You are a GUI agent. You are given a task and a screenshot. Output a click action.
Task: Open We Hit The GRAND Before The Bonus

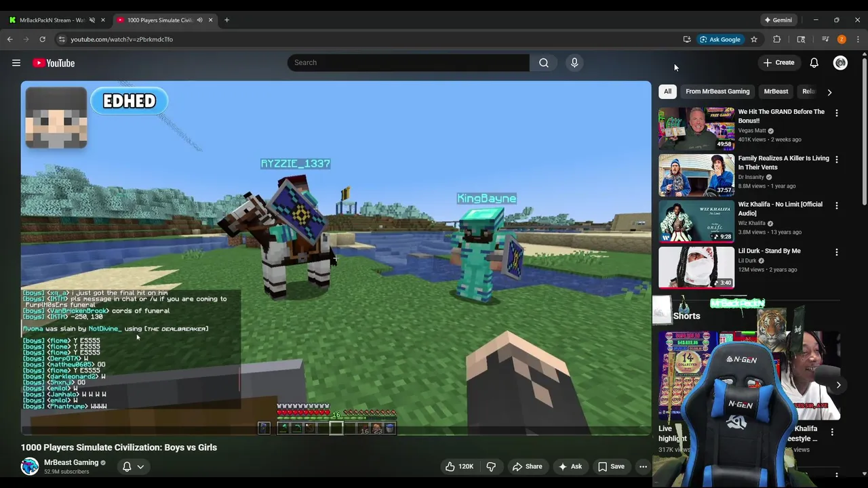[781, 116]
